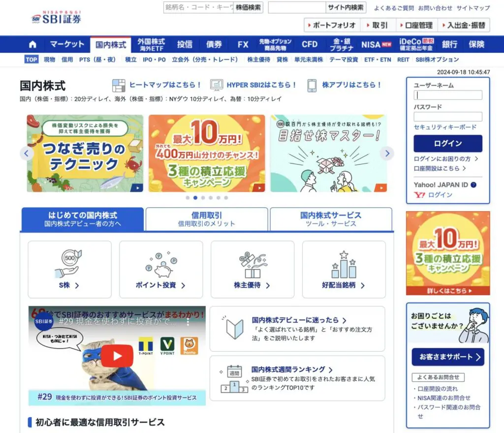Image resolution: width=504 pixels, height=433 pixels.
Task: Select the home icon in navigation bar
Action: coord(31,44)
